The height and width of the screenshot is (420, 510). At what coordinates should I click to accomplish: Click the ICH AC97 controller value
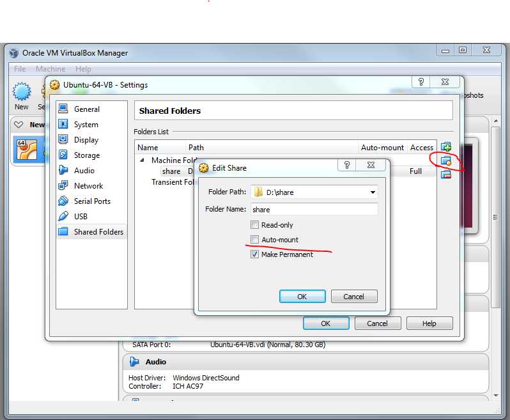click(188, 386)
